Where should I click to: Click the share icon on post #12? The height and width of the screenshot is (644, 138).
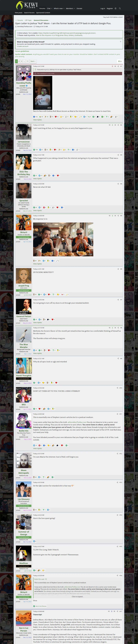point(117,453)
